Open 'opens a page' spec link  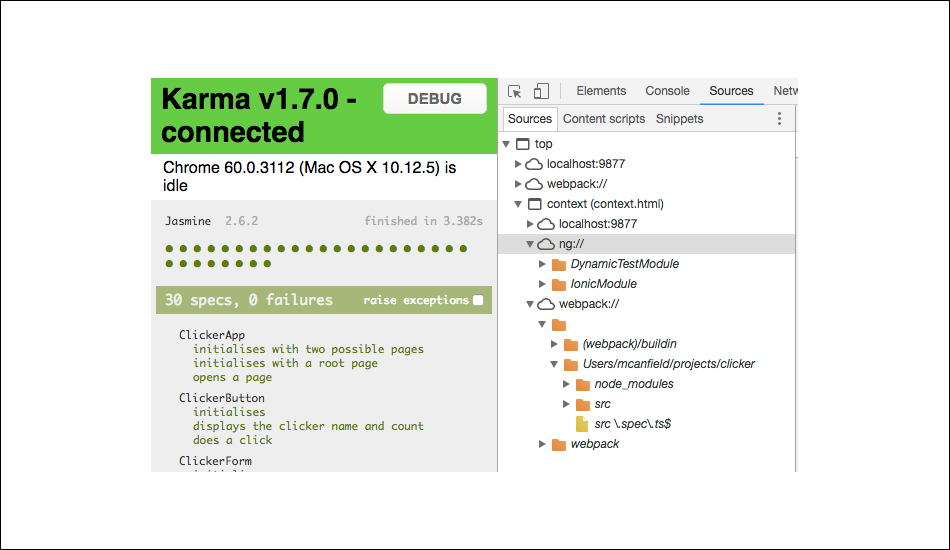coord(232,377)
